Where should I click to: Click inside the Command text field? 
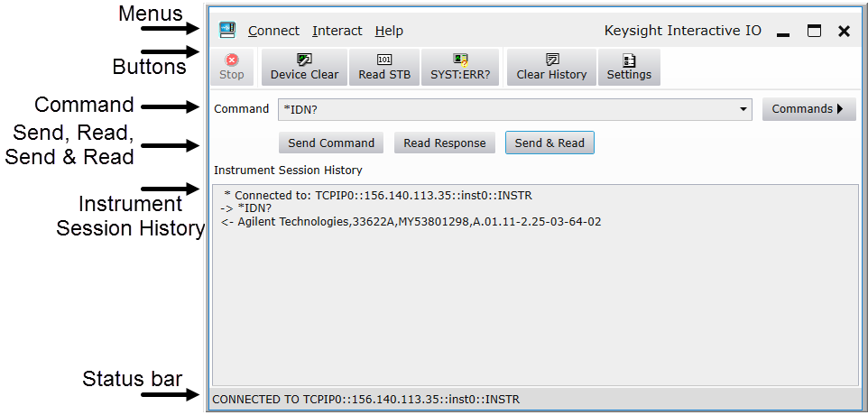coord(505,109)
